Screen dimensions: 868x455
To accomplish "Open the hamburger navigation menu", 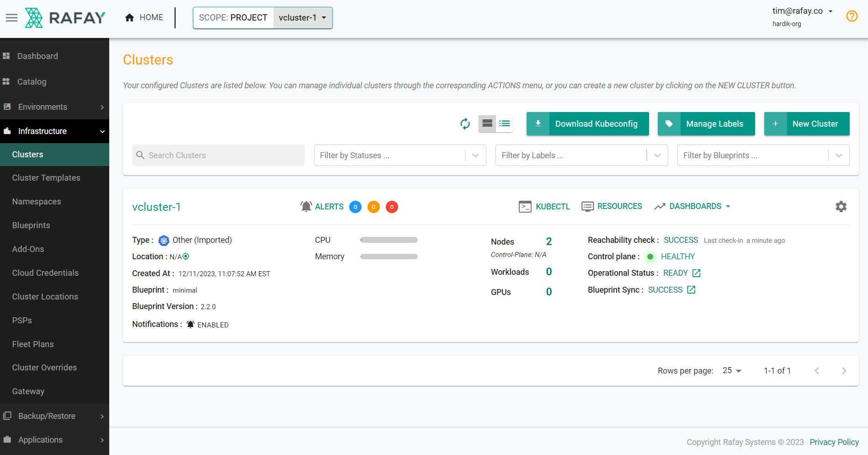I will point(11,18).
